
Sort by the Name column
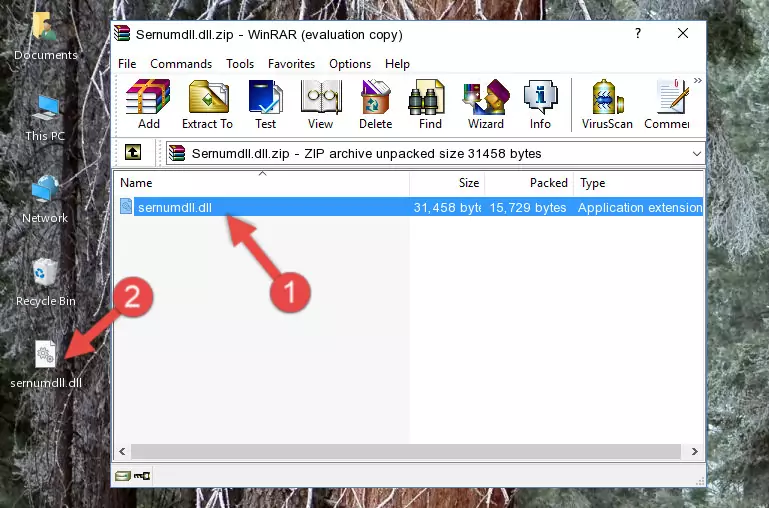point(262,183)
